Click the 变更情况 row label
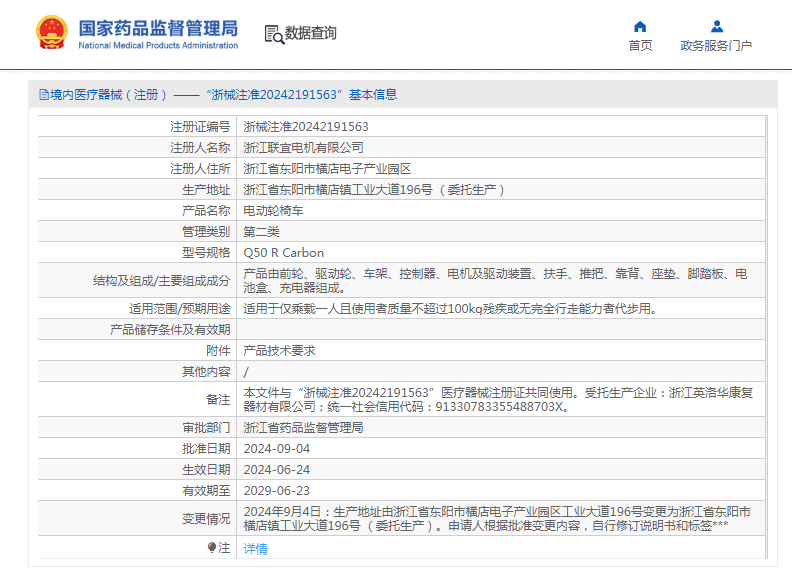792x579 pixels. pyautogui.click(x=206, y=519)
